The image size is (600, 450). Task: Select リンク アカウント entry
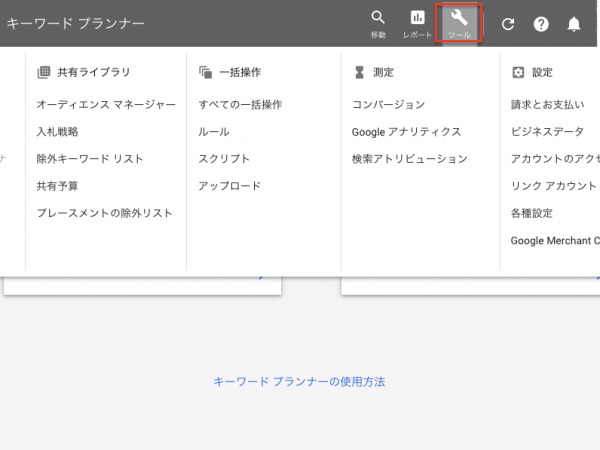click(x=554, y=186)
